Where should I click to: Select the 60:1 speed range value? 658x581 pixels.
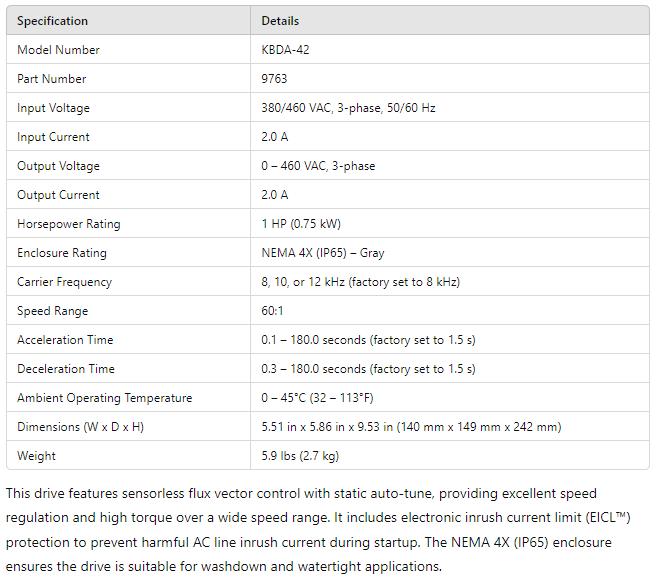pyautogui.click(x=272, y=311)
